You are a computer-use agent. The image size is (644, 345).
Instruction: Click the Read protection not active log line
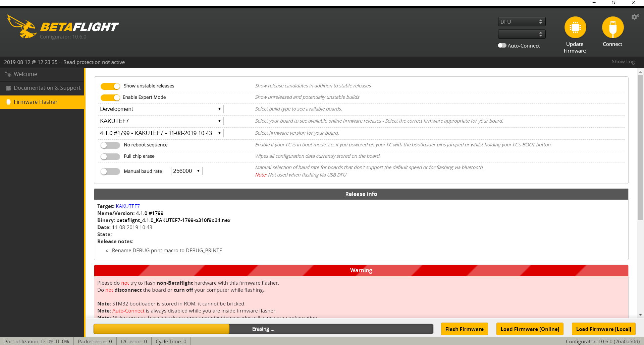pos(64,62)
